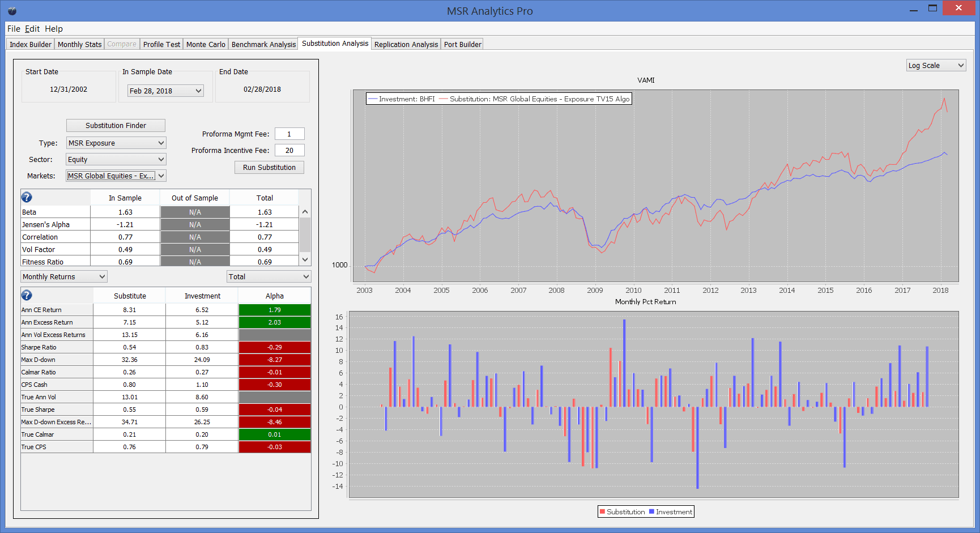The height and width of the screenshot is (533, 980).
Task: Open the In Sample Date dropdown
Action: (x=165, y=91)
